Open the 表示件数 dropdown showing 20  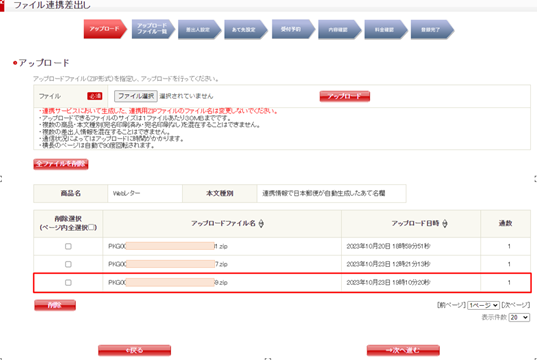519,318
